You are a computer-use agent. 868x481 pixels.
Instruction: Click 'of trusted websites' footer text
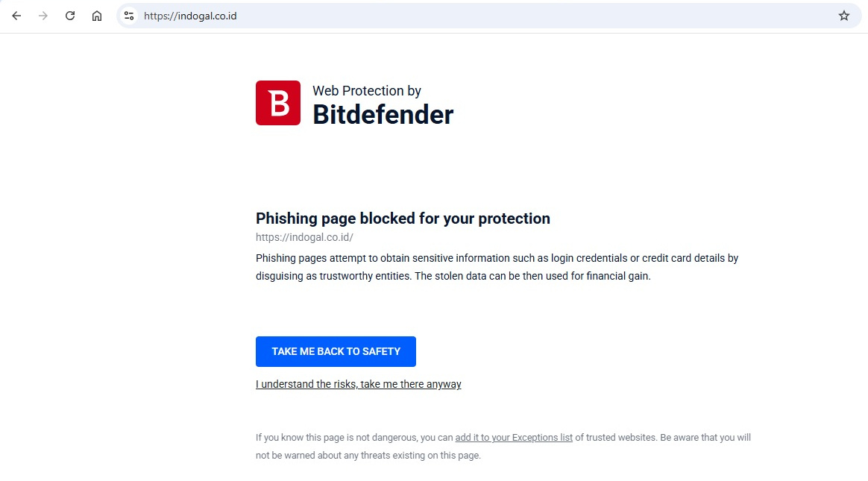pyautogui.click(x=615, y=438)
